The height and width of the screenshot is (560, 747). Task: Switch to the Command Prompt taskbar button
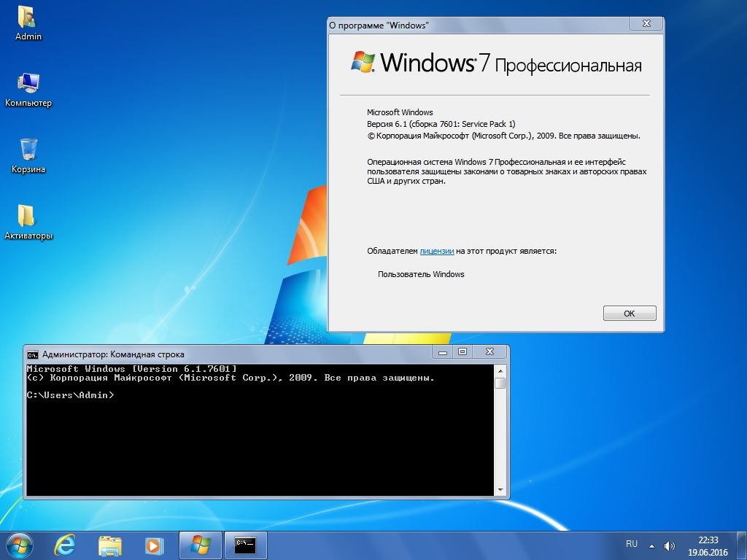[x=244, y=545]
